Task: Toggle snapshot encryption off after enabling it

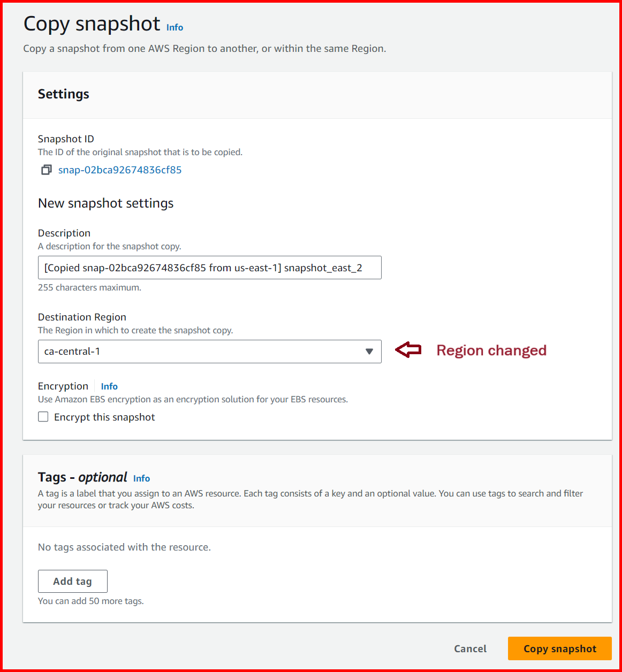Action: coord(43,416)
